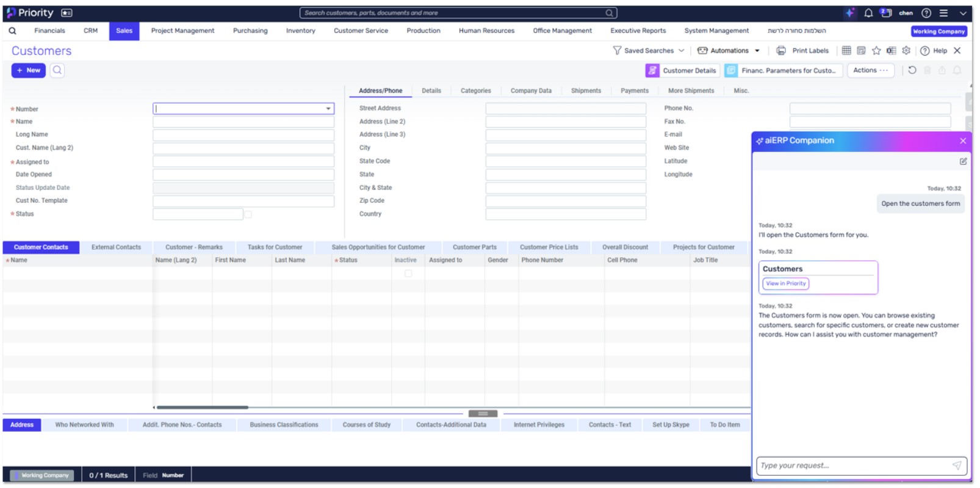Image resolution: width=980 pixels, height=488 pixels.
Task: Click the top search customers box
Action: point(458,13)
